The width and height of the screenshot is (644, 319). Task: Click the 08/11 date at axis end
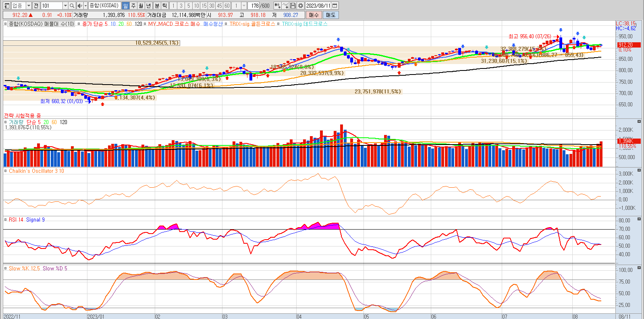coord(625,317)
